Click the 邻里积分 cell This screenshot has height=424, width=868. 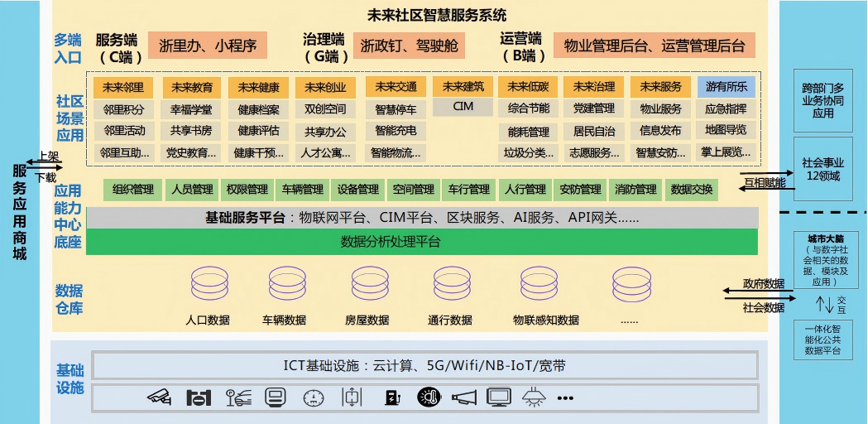pyautogui.click(x=122, y=109)
